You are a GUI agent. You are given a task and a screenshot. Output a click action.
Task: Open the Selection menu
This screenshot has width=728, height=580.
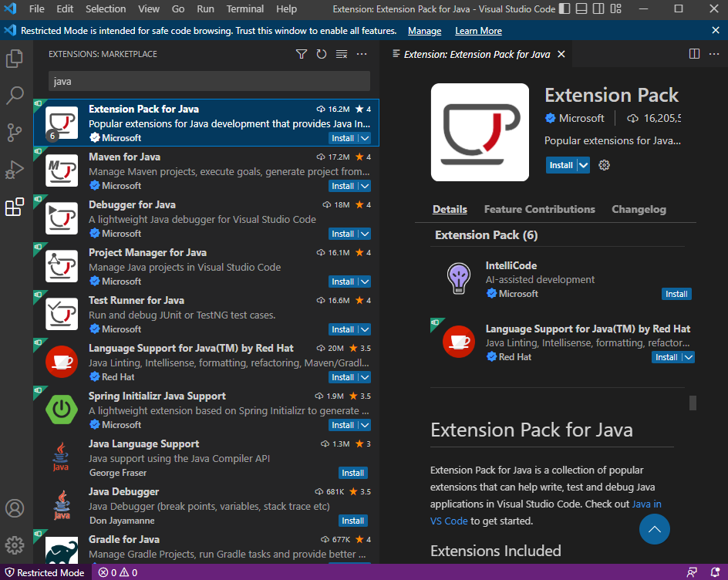point(106,8)
